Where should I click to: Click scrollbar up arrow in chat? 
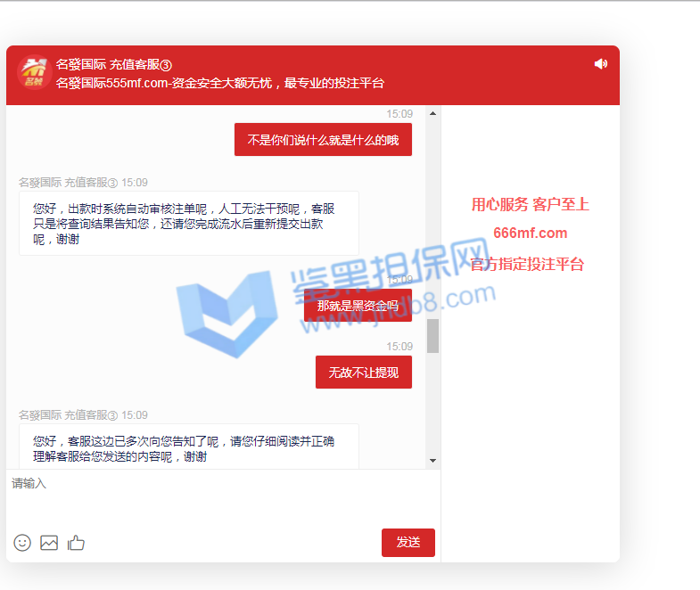click(x=432, y=113)
